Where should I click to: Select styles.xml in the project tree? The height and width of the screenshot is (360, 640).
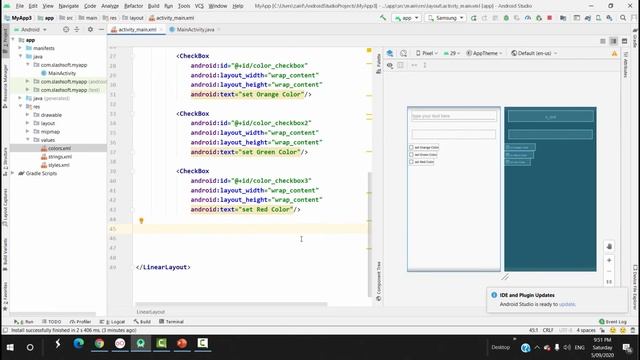[x=59, y=165]
